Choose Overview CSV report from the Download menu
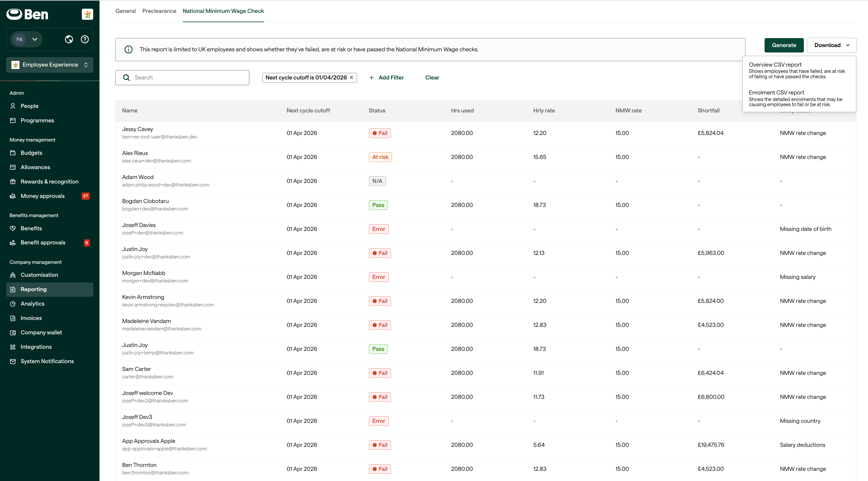 798,70
